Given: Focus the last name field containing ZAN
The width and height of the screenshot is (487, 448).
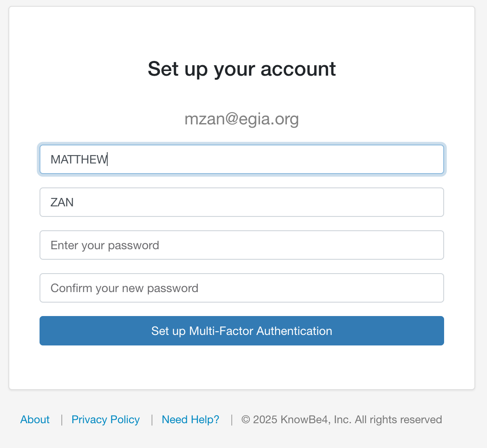Looking at the screenshot, I should tap(241, 202).
